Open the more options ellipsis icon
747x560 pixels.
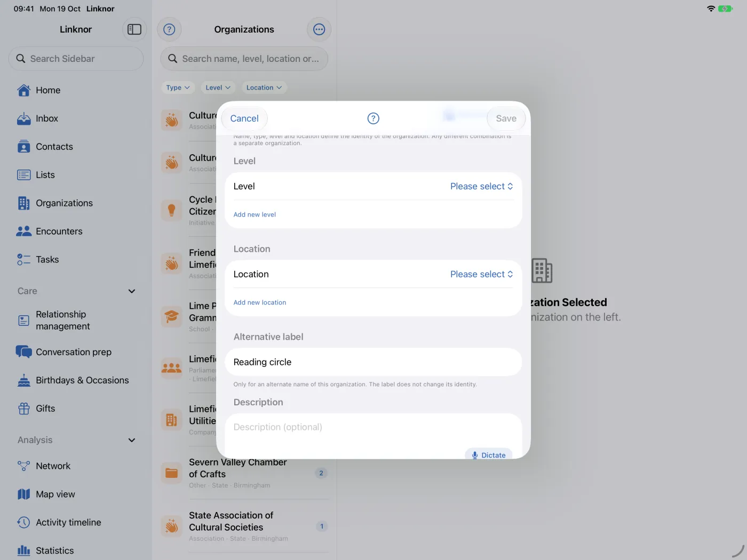pos(319,29)
